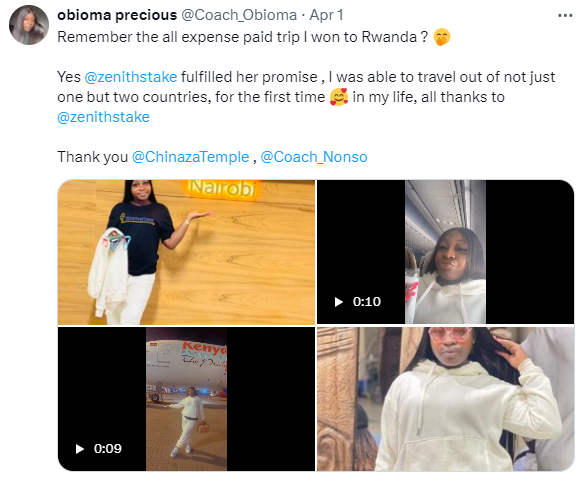Open the second @zenithstake mention below
The image size is (588, 481).
pos(104,117)
